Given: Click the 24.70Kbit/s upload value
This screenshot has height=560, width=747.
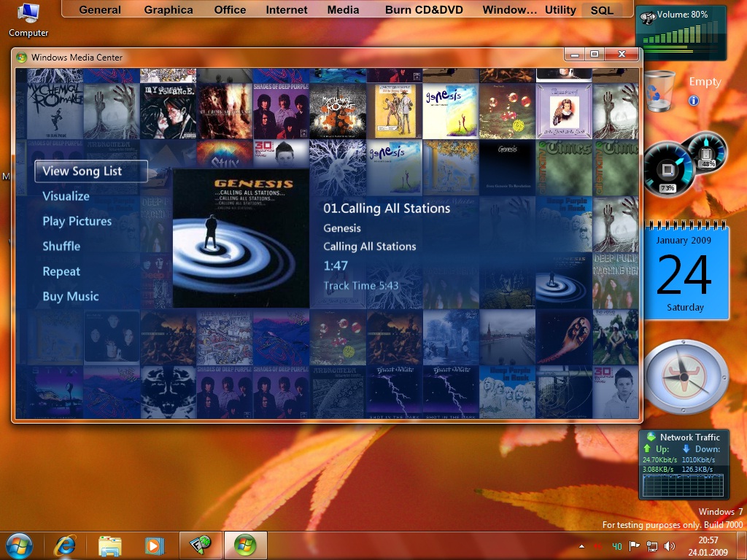Looking at the screenshot, I should point(659,460).
